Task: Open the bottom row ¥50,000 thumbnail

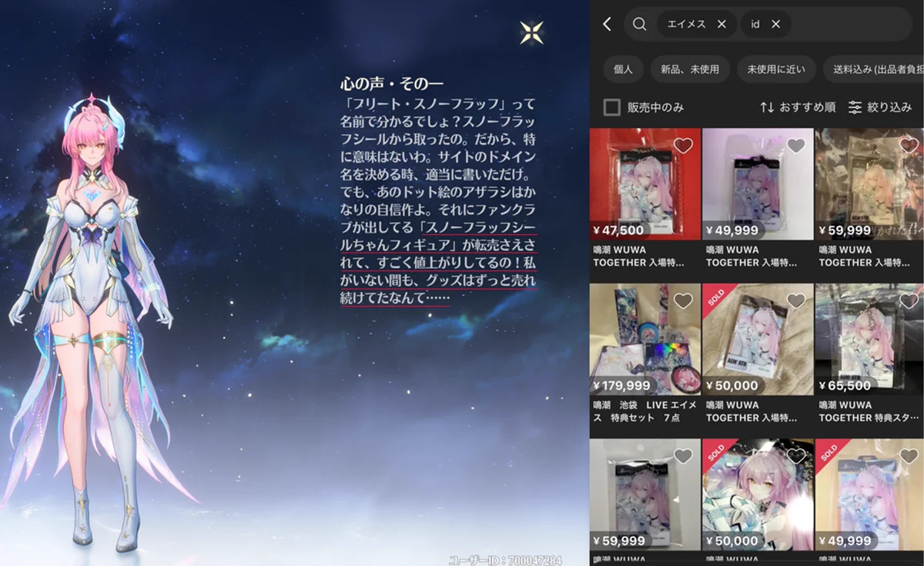Action: click(x=758, y=495)
